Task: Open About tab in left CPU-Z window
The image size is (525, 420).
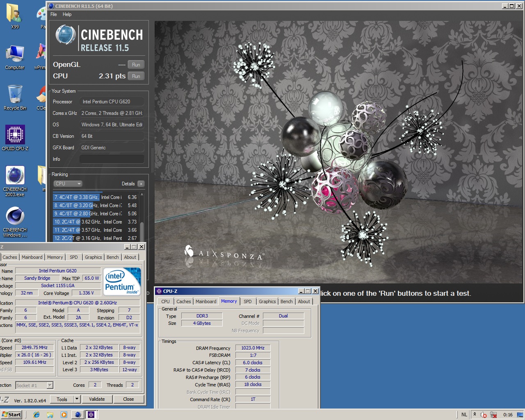Action: tap(130, 257)
